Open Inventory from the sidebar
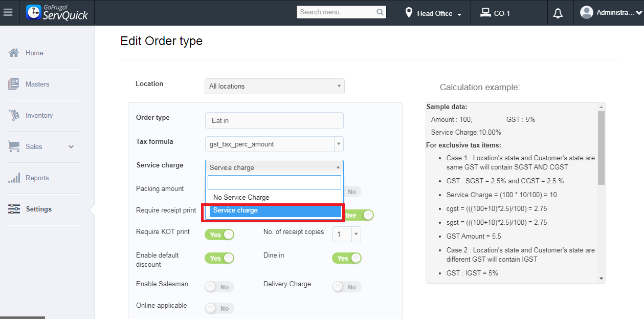Viewport: 644px width, 319px height. point(39,115)
